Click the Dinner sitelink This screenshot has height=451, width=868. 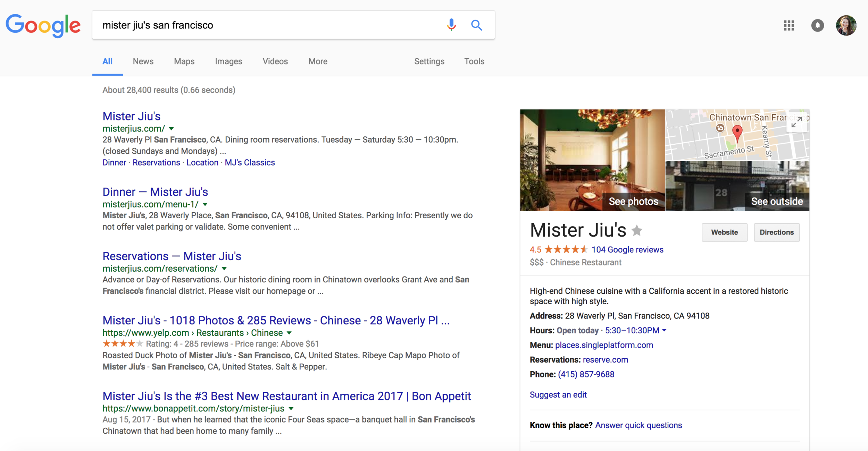pyautogui.click(x=114, y=162)
